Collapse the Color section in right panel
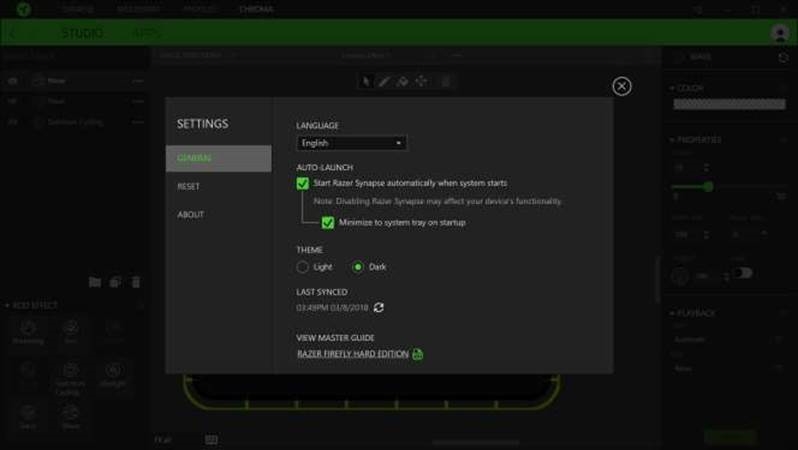This screenshot has height=450, width=798. pos(672,88)
